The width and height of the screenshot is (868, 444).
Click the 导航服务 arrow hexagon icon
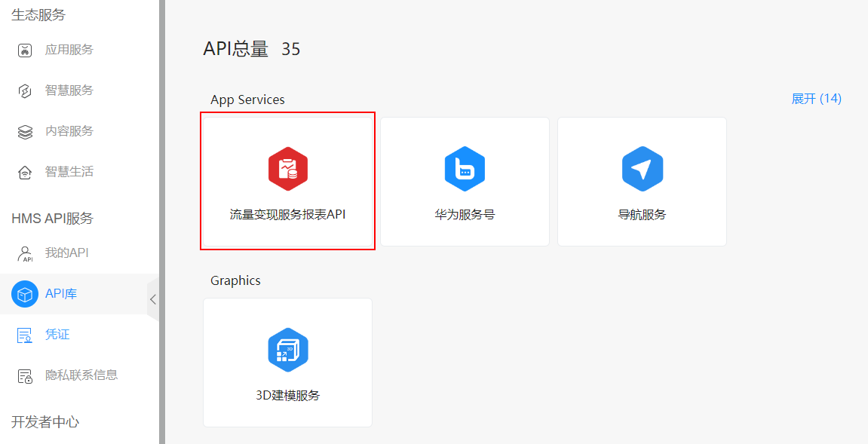click(x=643, y=169)
